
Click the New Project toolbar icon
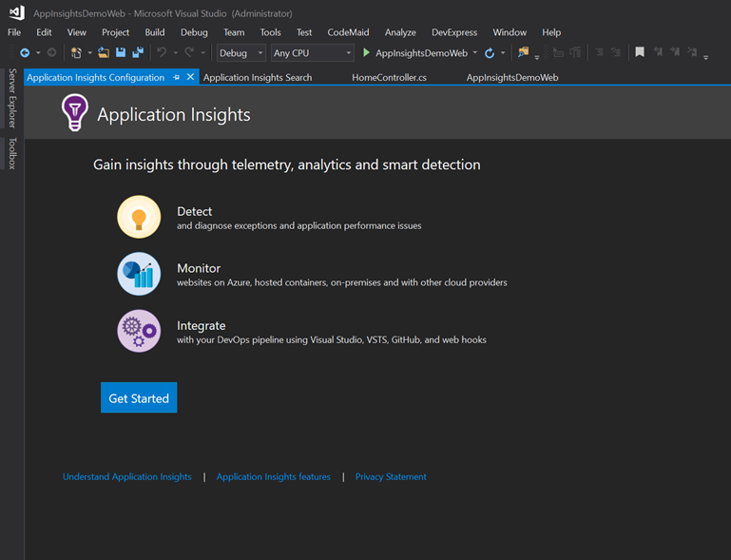76,52
